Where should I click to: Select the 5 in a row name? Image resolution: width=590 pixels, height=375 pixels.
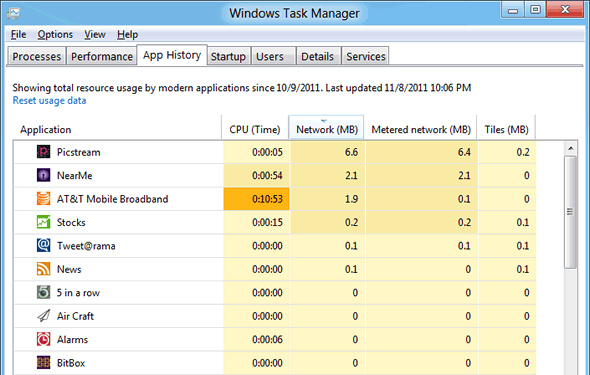tap(78, 293)
